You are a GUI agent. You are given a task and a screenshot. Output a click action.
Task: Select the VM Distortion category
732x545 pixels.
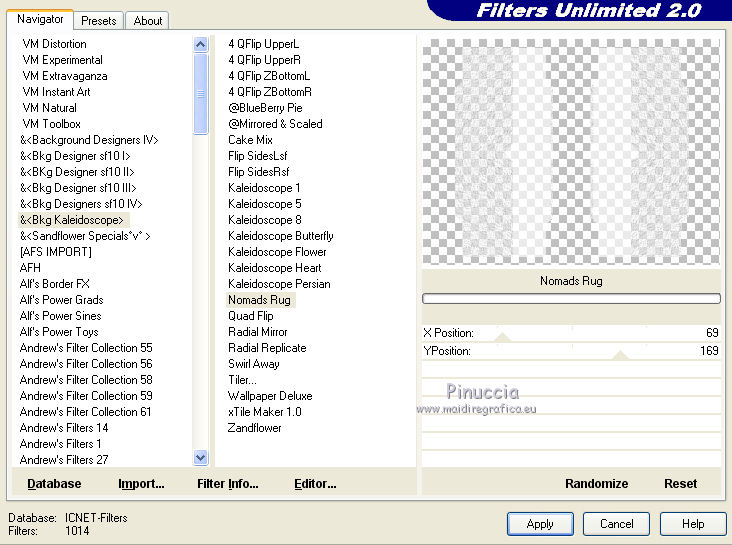[55, 44]
